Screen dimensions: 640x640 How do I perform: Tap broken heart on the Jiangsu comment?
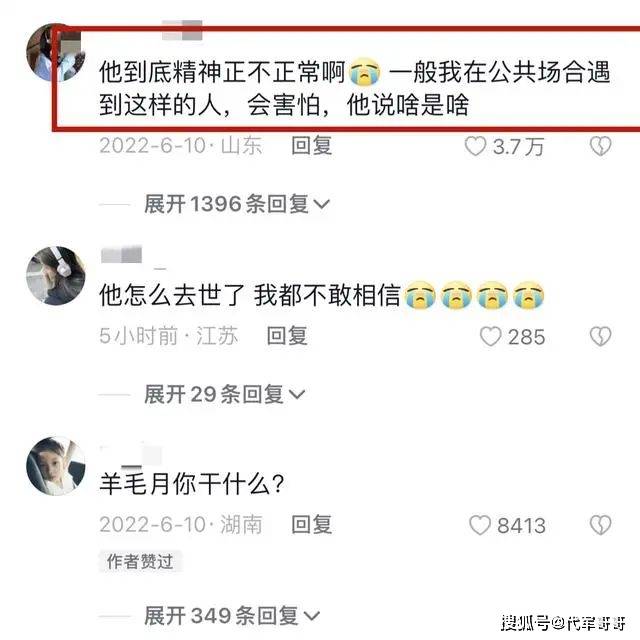click(x=600, y=337)
